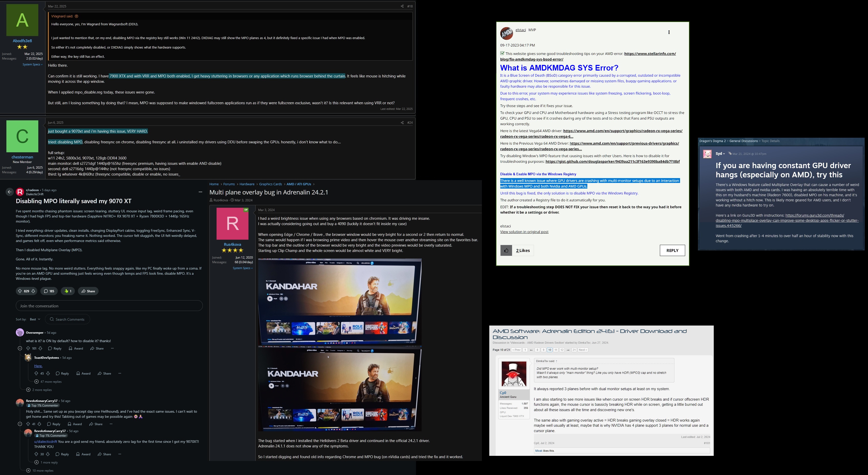This screenshot has width=868, height=475.
Task: Reply to Oversemper's comment
Action: pyautogui.click(x=55, y=348)
